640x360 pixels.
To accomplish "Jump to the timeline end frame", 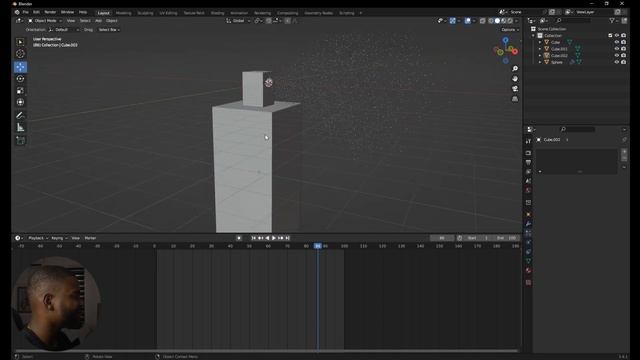I will pyautogui.click(x=287, y=238).
